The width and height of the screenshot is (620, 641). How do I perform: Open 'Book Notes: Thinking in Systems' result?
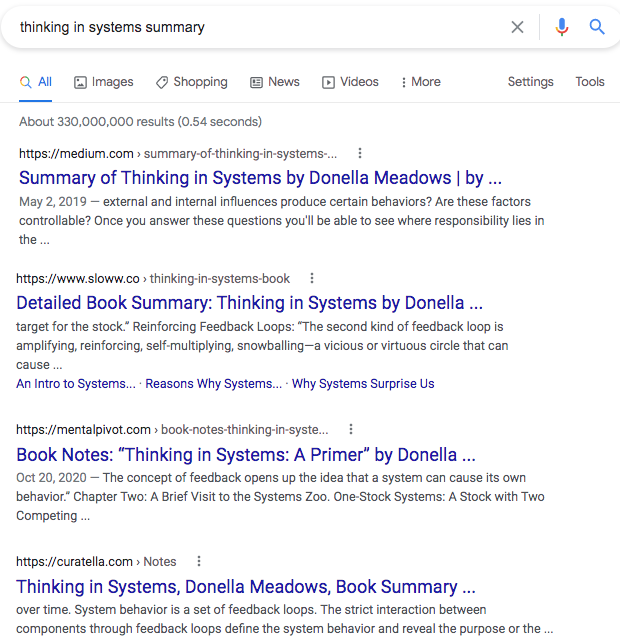pos(246,455)
